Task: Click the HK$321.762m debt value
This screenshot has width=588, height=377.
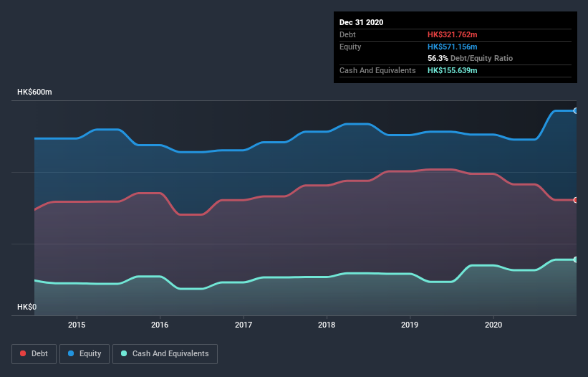Action: point(452,34)
